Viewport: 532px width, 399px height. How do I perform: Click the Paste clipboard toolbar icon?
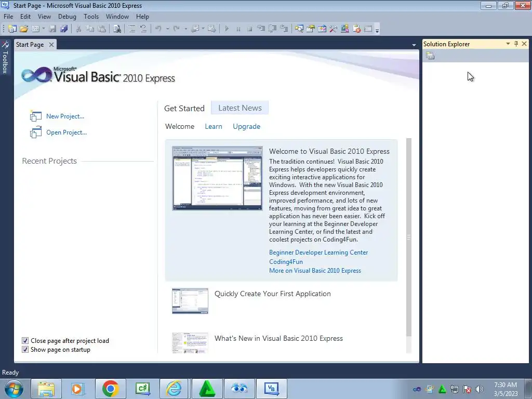[x=102, y=29]
